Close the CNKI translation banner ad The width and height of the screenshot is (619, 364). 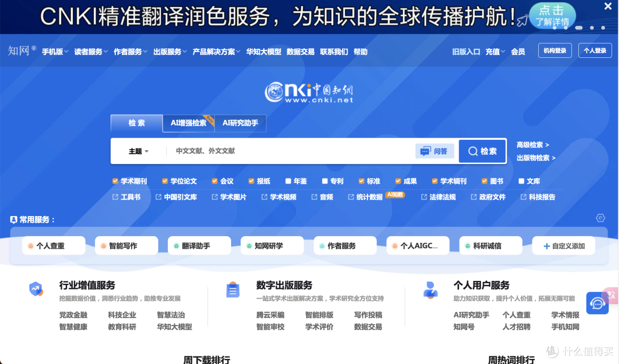(x=608, y=6)
